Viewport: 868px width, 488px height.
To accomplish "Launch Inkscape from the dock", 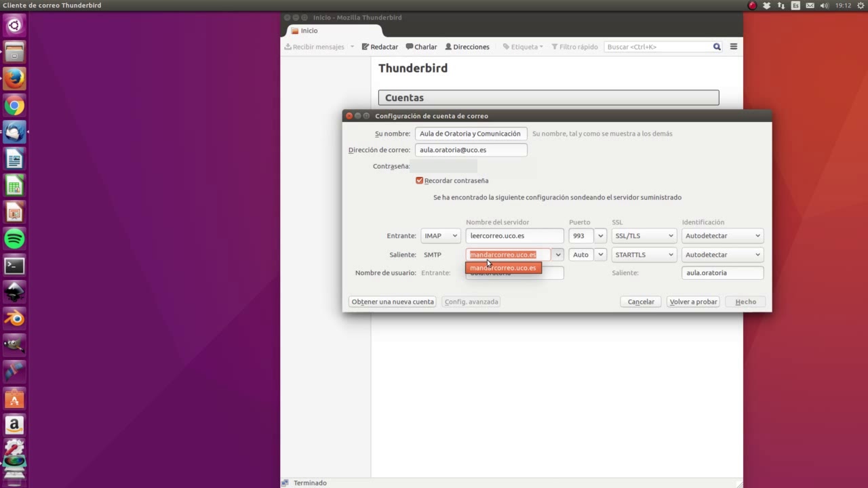I will 14,292.
